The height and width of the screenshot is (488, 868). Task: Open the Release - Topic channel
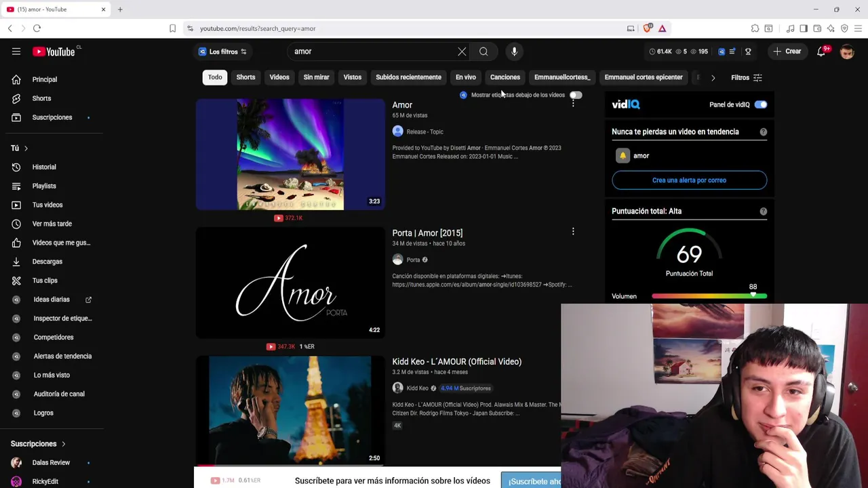(425, 132)
